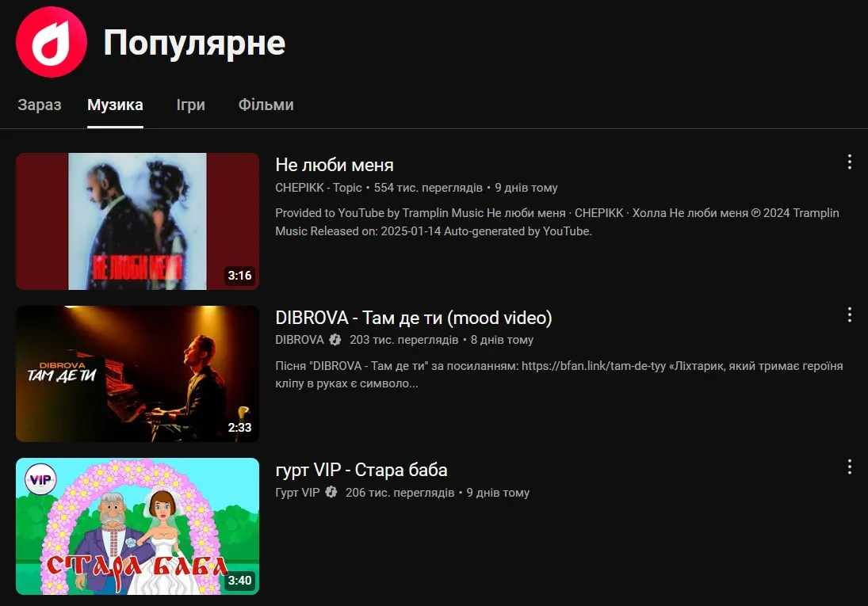868x606 pixels.
Task: Visit CHEPIKK - Topic channel link
Action: tap(318, 188)
